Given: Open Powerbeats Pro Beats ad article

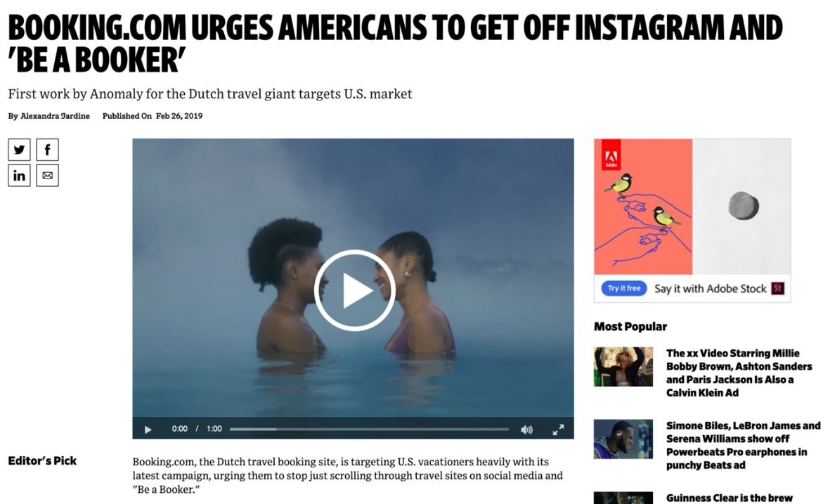Looking at the screenshot, I should [743, 445].
